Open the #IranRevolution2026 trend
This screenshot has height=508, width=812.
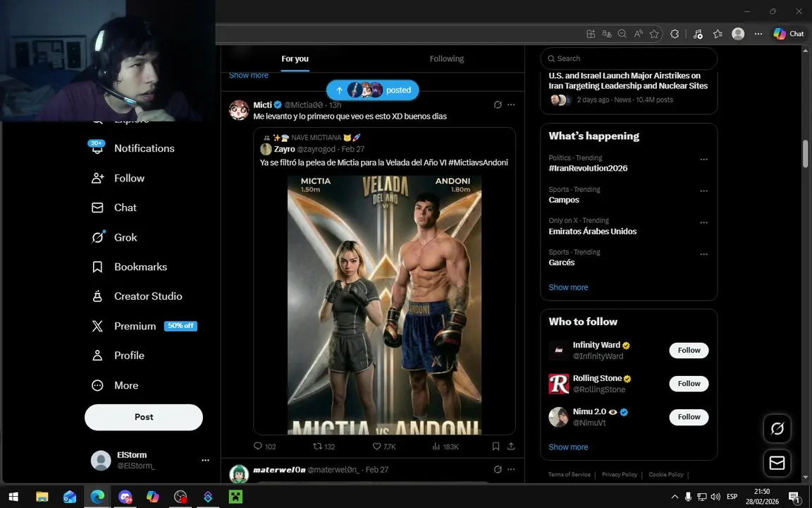coord(588,169)
